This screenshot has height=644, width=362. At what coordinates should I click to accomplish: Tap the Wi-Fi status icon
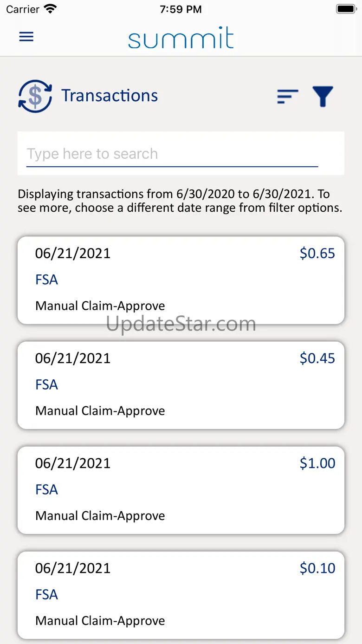[x=50, y=9]
